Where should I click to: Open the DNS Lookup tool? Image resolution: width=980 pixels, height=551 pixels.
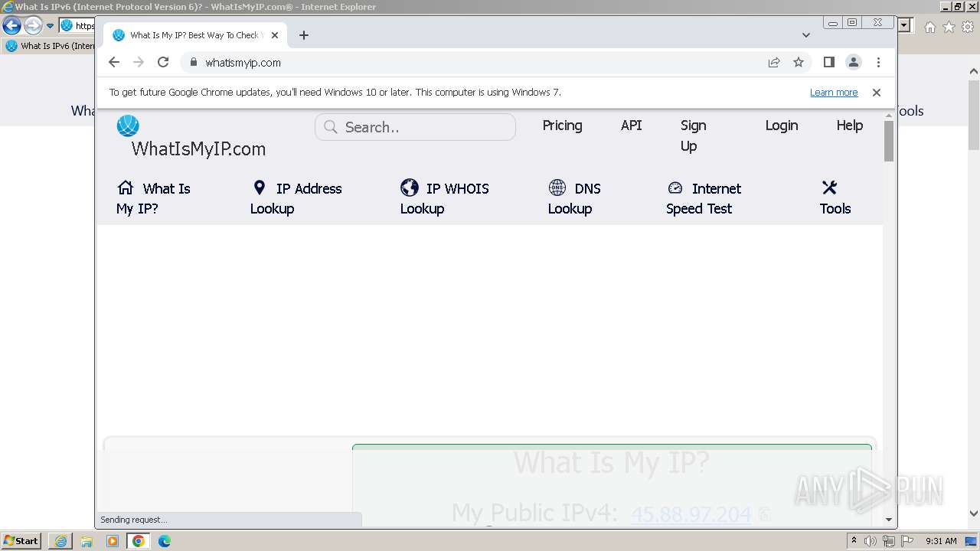point(574,198)
